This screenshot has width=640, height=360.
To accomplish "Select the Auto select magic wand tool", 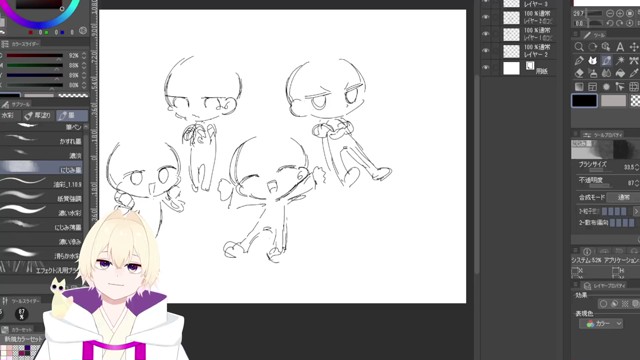I will (x=620, y=60).
